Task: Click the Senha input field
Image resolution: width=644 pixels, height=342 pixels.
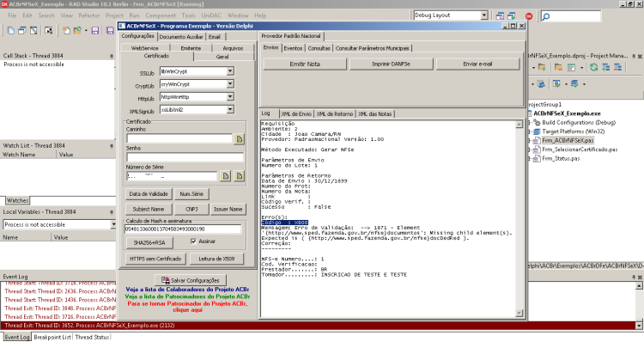Action: click(185, 157)
